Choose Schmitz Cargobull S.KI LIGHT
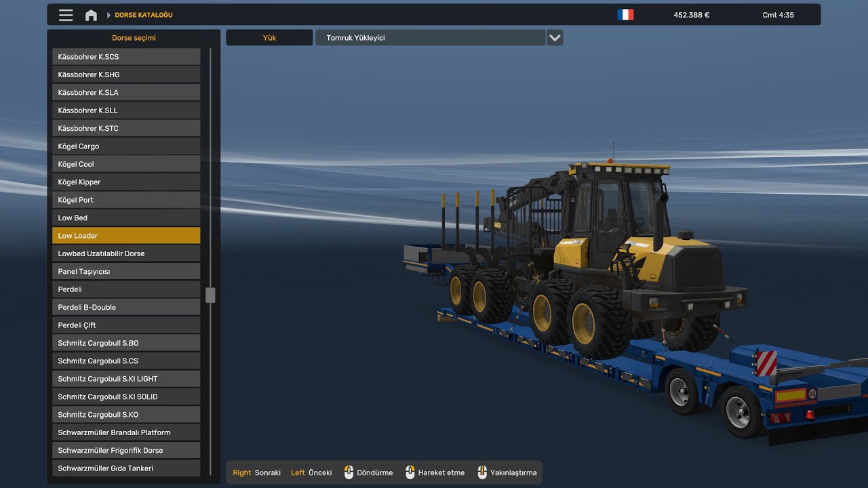The height and width of the screenshot is (488, 868). (126, 379)
